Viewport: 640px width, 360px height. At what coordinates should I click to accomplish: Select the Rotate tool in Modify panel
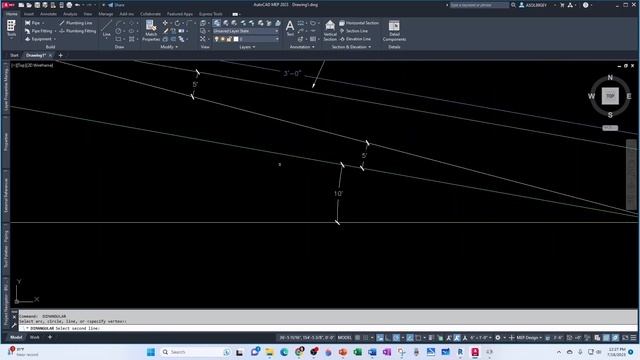(x=177, y=23)
